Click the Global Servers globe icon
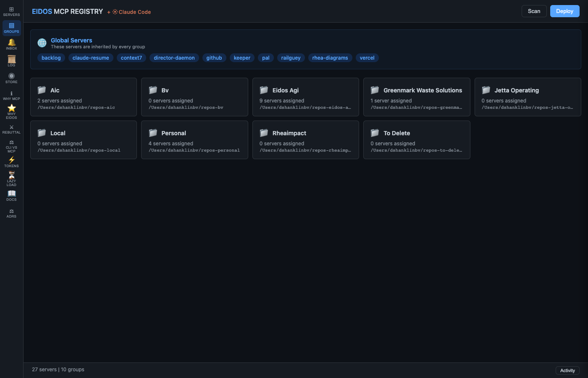The width and height of the screenshot is (588, 378). 42,43
